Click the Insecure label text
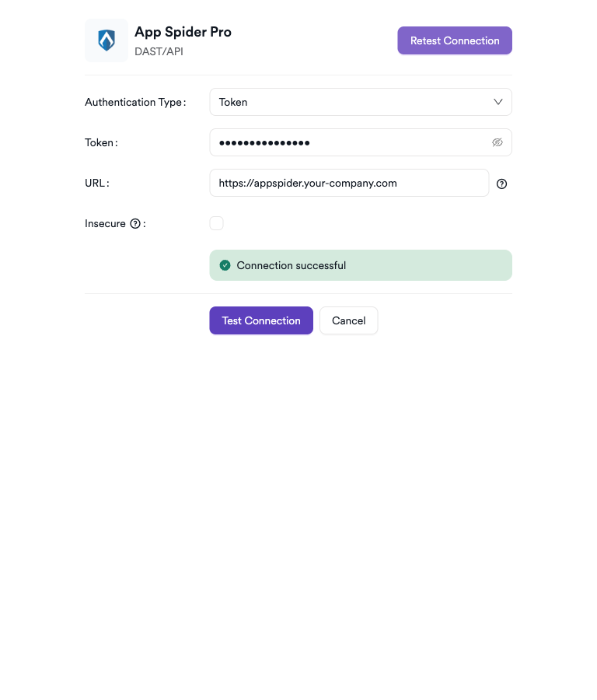The image size is (597, 700). click(105, 223)
